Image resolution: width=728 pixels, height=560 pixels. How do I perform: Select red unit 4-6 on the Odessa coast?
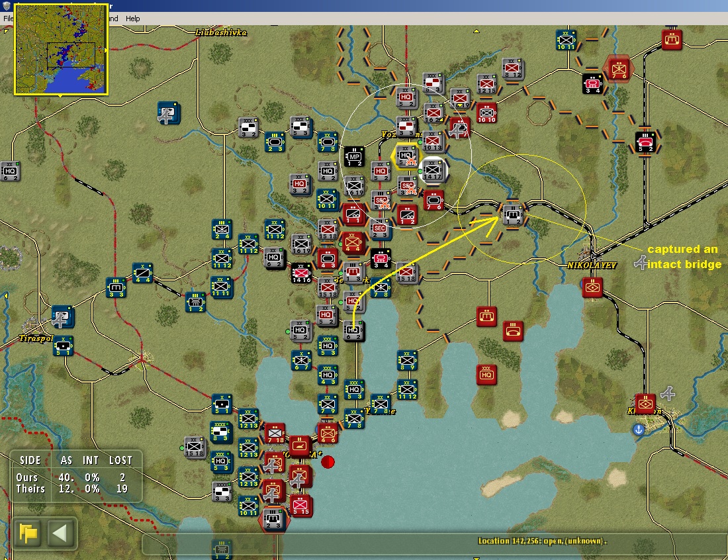click(x=328, y=433)
